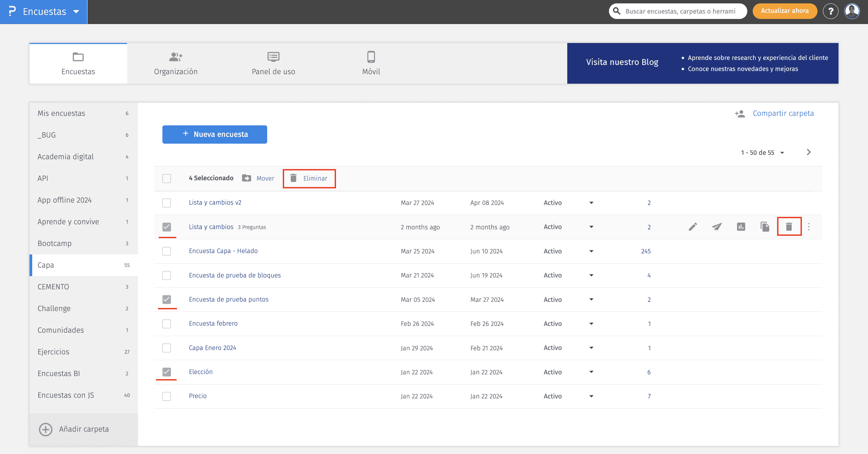868x454 pixels.
Task: Expand the 1 - 50 de 55 pagination dropdown
Action: (x=782, y=153)
